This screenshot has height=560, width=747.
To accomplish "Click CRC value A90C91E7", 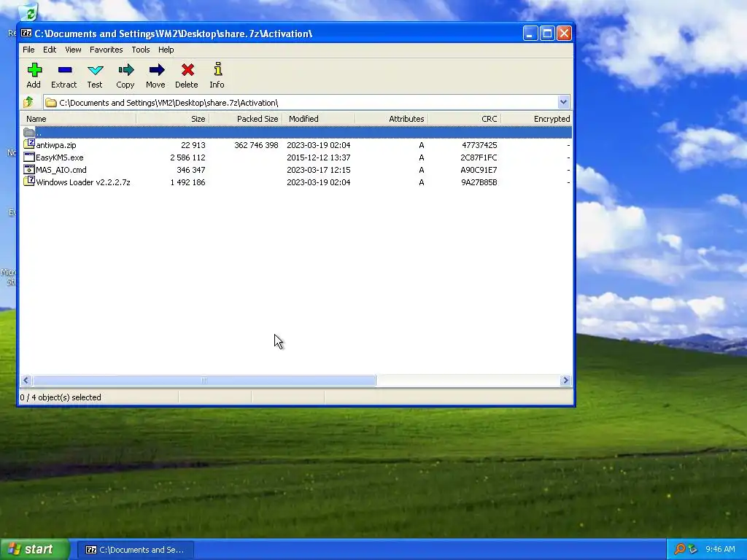I will (x=479, y=169).
